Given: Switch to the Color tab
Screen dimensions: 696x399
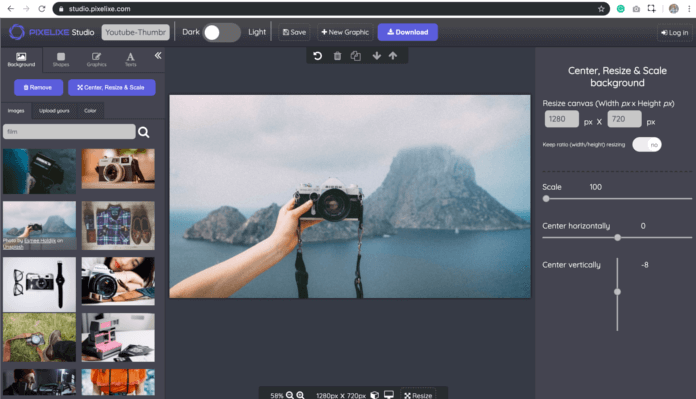Looking at the screenshot, I should 90,111.
